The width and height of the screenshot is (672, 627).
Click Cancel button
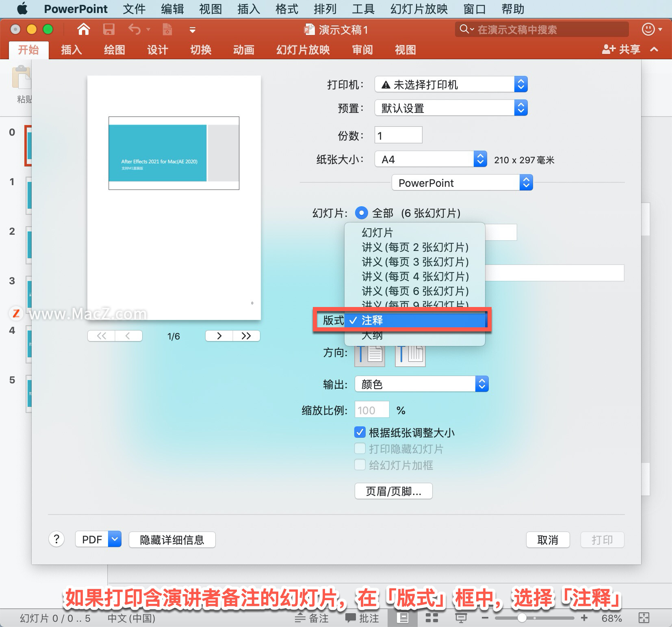(x=548, y=540)
